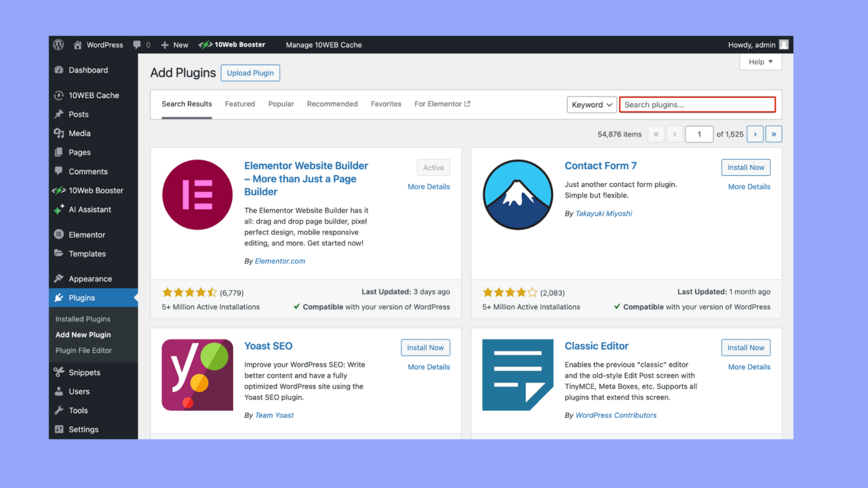Install the Contact Form 7 plugin
Image resolution: width=868 pixels, height=488 pixels.
click(746, 167)
